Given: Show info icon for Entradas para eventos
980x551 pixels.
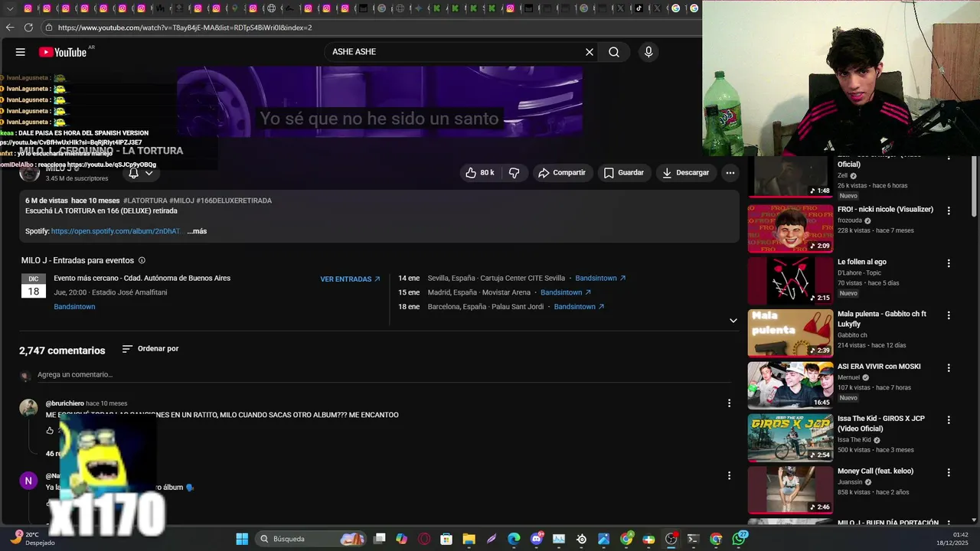Looking at the screenshot, I should point(142,260).
